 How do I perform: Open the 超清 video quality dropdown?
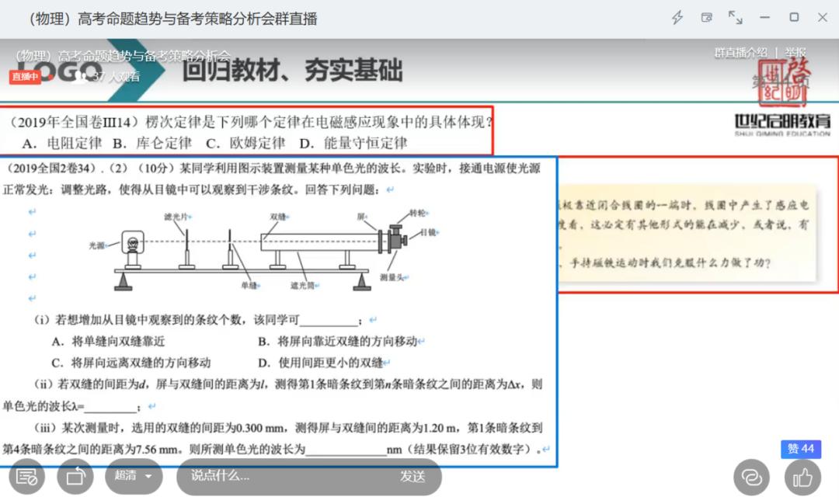point(126,477)
